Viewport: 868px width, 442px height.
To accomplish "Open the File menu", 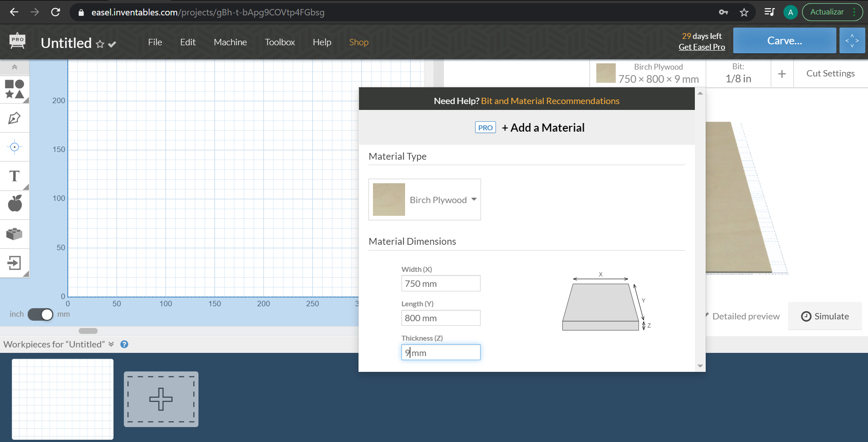I will [155, 42].
